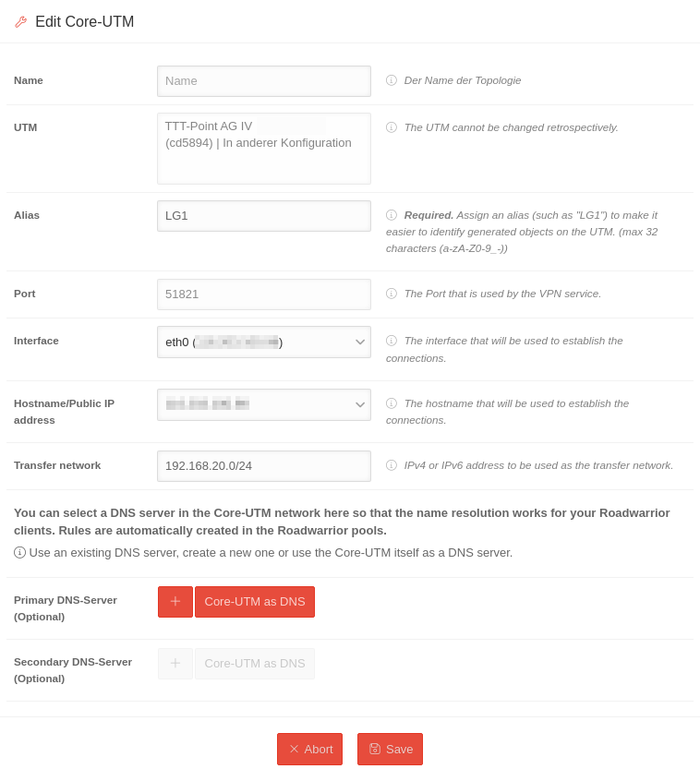
Task: Click the info icon for Hostname hint
Action: (x=392, y=403)
